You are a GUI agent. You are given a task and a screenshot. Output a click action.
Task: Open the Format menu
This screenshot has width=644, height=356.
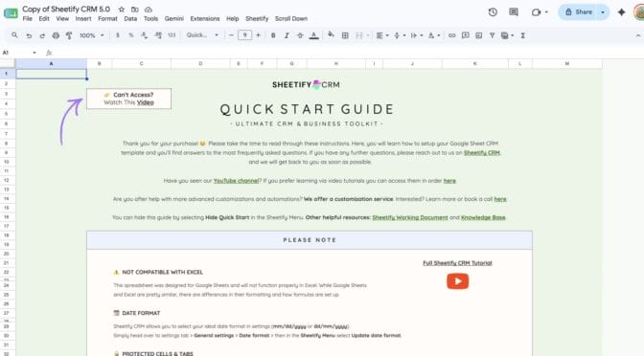(107, 19)
